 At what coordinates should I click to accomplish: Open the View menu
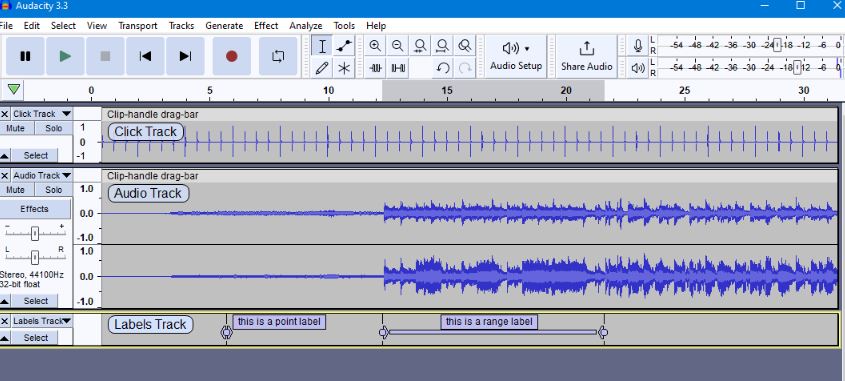pyautogui.click(x=97, y=26)
